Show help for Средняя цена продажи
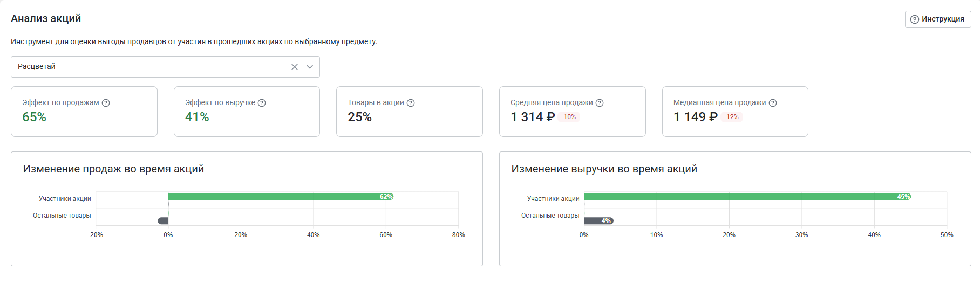Image resolution: width=980 pixels, height=284 pixels. coord(600,103)
